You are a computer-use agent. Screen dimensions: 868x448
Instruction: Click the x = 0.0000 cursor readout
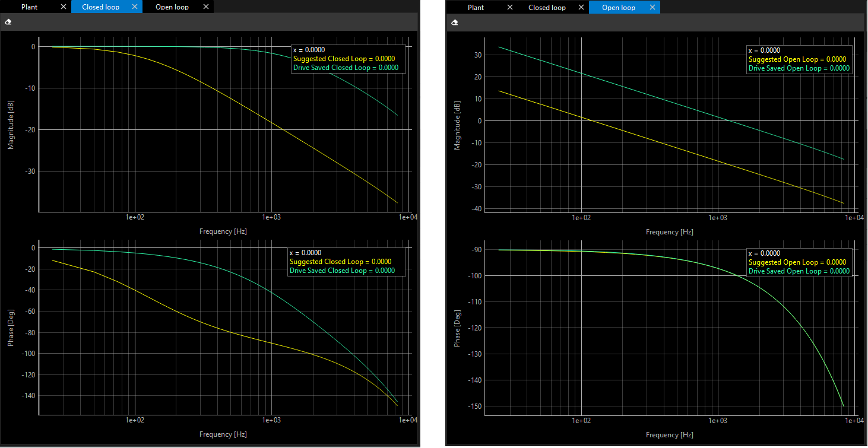pos(309,50)
